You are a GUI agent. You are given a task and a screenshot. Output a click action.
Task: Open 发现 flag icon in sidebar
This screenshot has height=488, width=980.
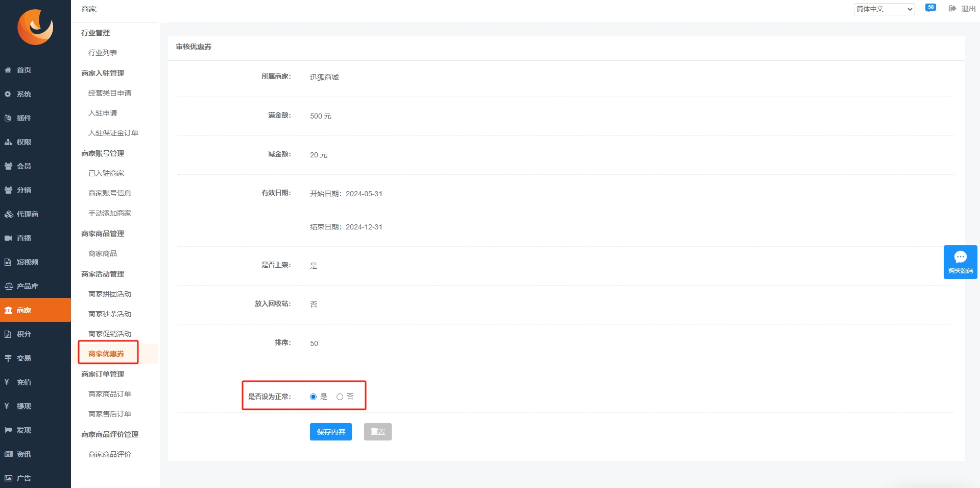click(x=8, y=430)
